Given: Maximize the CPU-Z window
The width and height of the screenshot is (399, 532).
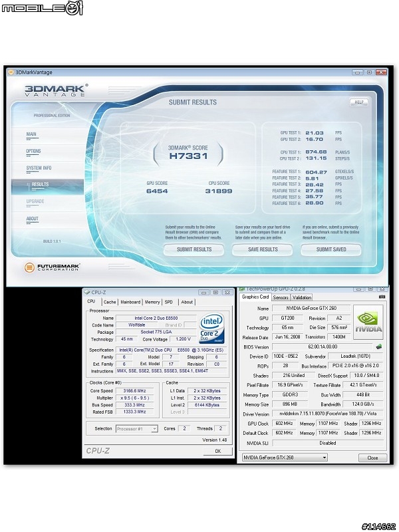Looking at the screenshot, I should click(215, 293).
